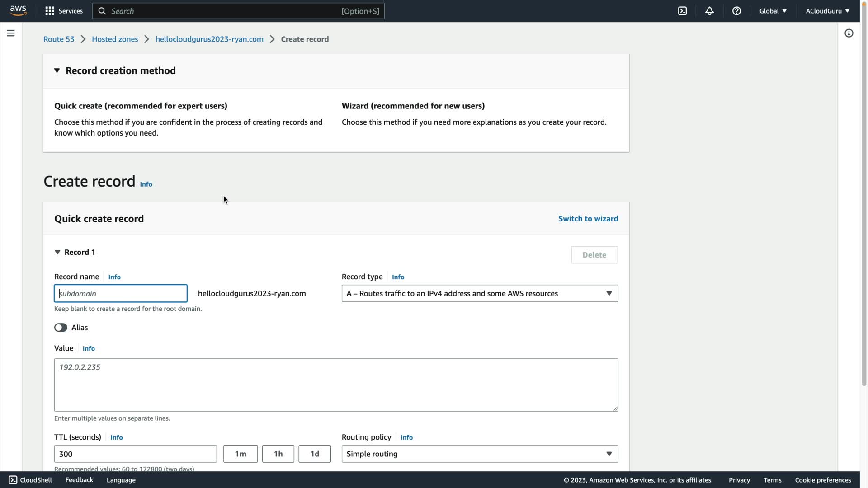Collapse the Record creation method section
This screenshot has height=488, width=868.
(x=57, y=70)
